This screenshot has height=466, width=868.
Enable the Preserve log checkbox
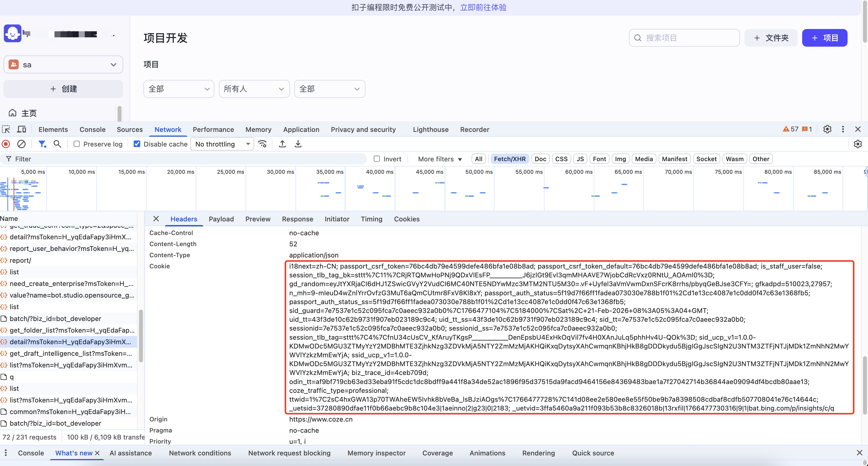(77, 144)
